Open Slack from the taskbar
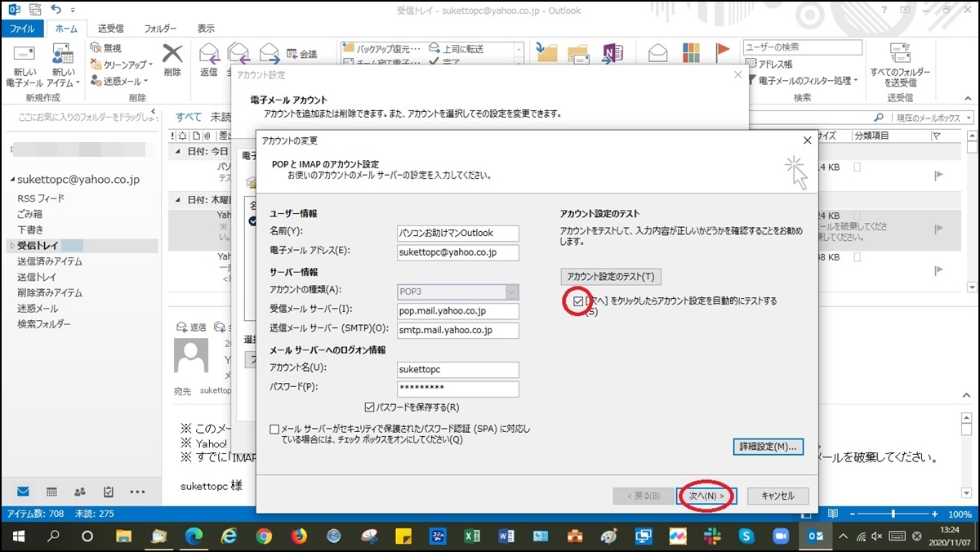 (x=711, y=536)
